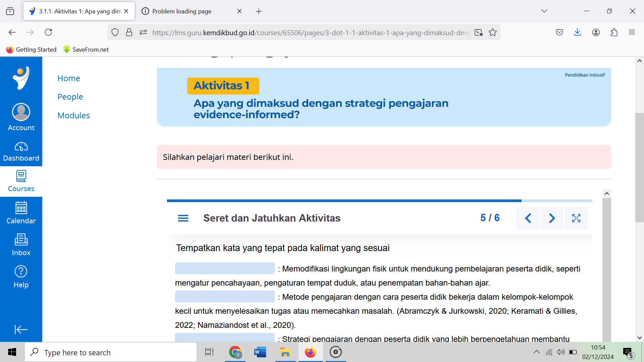The height and width of the screenshot is (362, 644).
Task: Switch to Problem loading page tab
Action: point(182,11)
